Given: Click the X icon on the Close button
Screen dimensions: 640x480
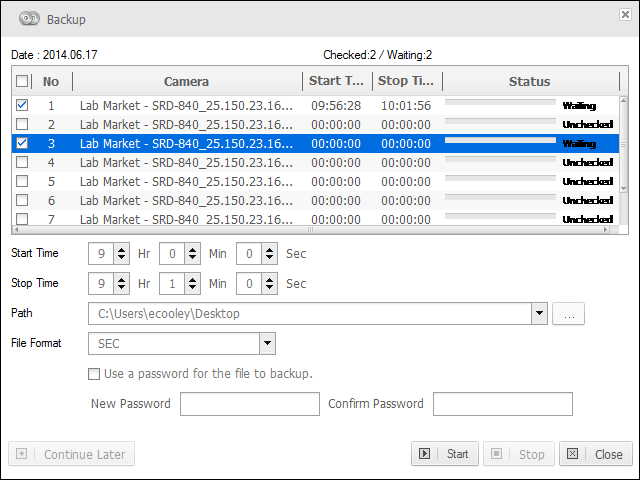Looking at the screenshot, I should coord(572,453).
